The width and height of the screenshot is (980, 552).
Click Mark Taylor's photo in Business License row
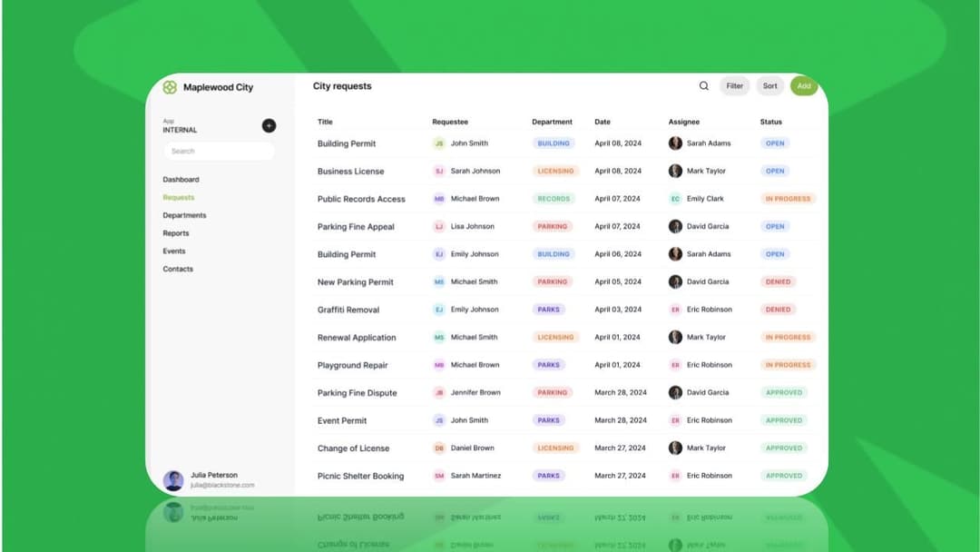pyautogui.click(x=675, y=171)
